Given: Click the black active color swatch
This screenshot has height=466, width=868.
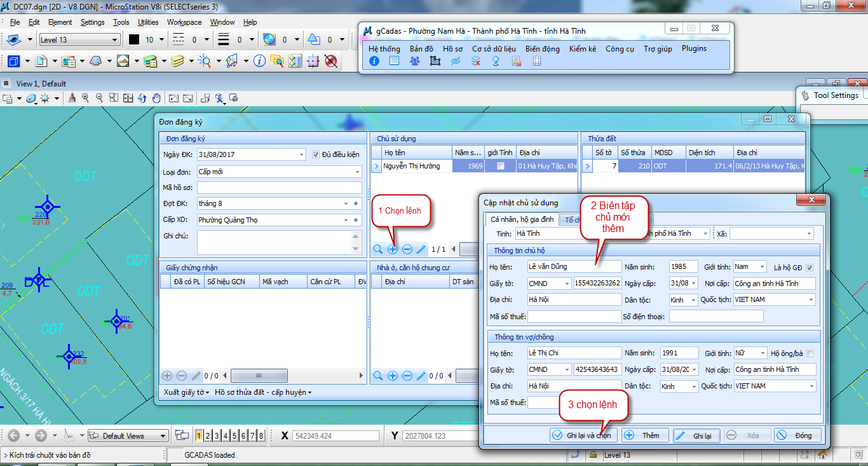Looking at the screenshot, I should [134, 39].
